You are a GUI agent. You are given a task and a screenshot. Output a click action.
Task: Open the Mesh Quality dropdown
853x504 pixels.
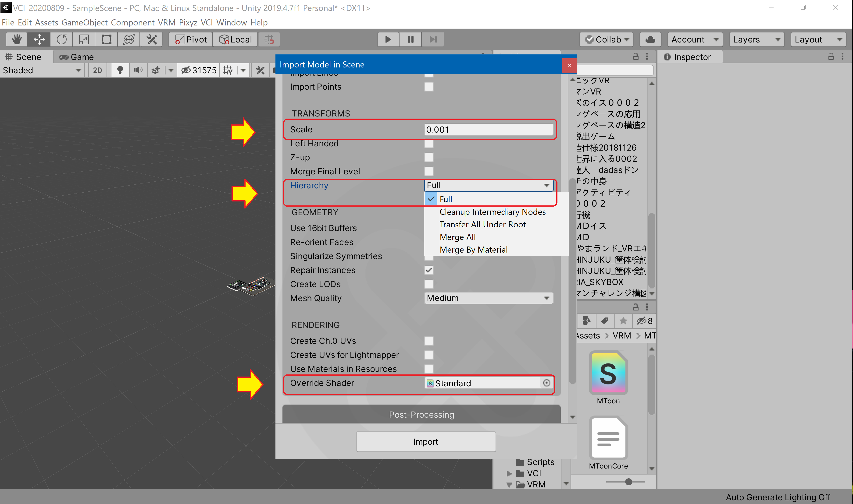488,298
